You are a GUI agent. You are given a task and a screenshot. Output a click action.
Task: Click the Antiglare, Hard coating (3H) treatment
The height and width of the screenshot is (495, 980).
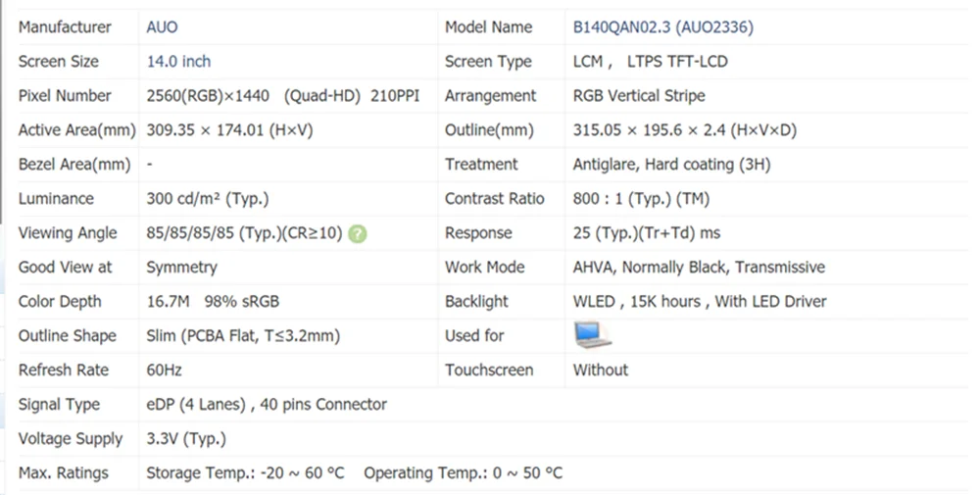click(671, 165)
